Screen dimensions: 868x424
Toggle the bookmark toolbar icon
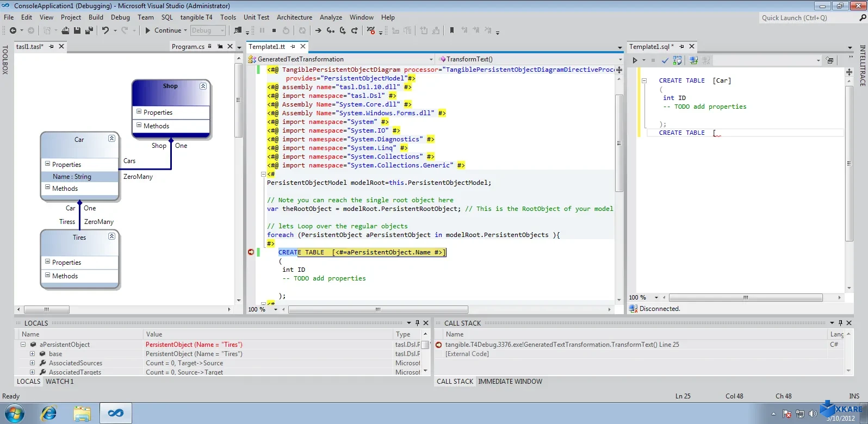[x=451, y=30]
